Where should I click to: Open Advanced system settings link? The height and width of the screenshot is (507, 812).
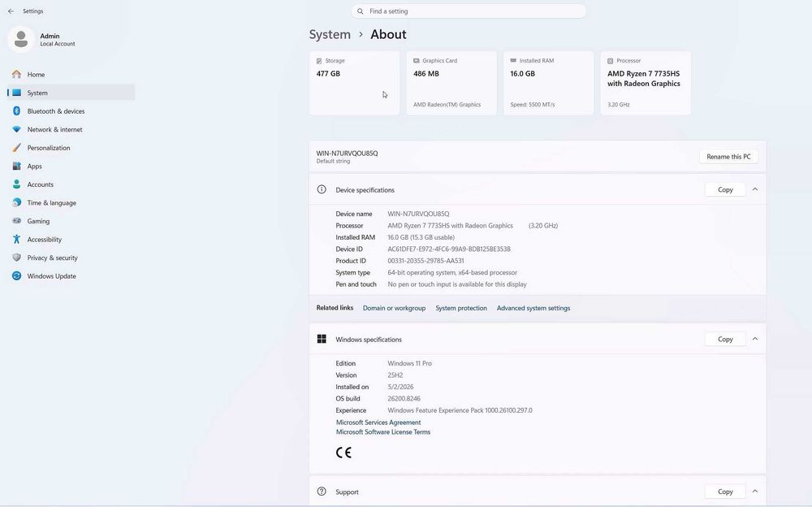tap(533, 308)
